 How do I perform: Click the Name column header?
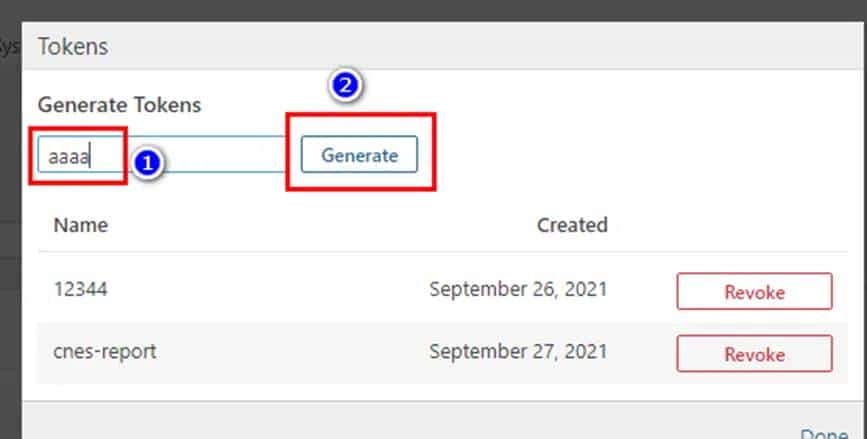tap(80, 224)
